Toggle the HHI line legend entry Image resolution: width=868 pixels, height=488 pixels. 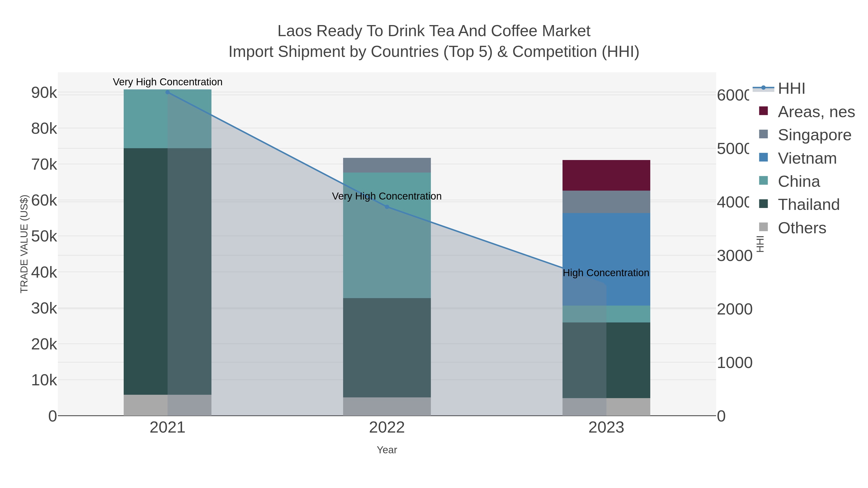[779, 89]
